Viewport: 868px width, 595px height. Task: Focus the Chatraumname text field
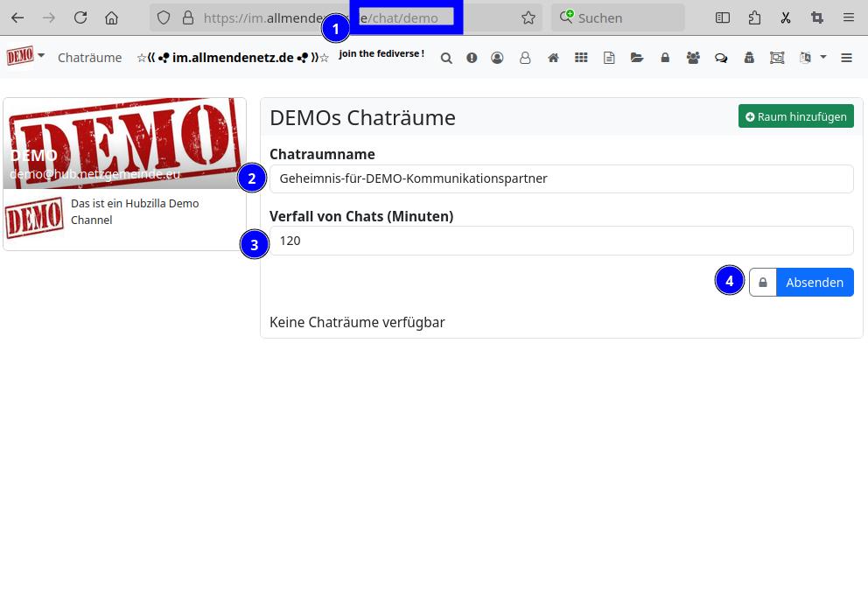click(x=561, y=178)
